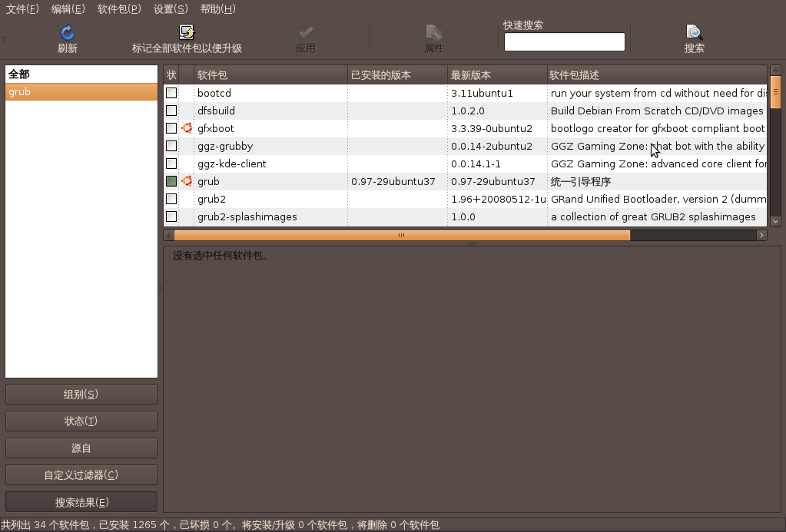The width and height of the screenshot is (786, 532).
Task: Click the status bar package count text
Action: [221, 525]
